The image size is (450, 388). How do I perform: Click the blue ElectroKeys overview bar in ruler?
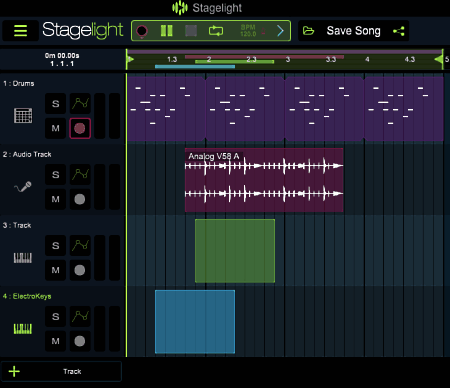(x=195, y=67)
